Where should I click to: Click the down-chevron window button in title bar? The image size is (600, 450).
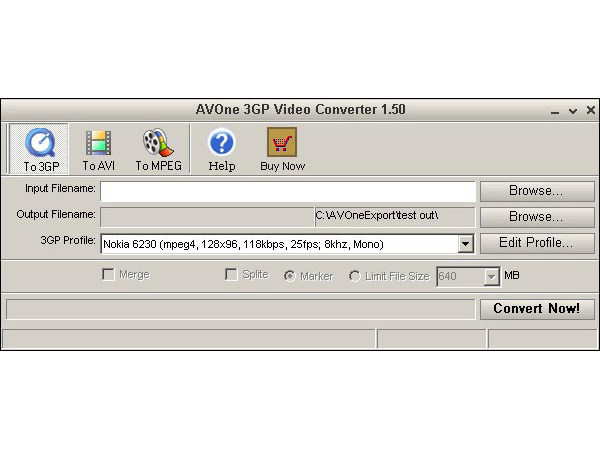pyautogui.click(x=573, y=111)
